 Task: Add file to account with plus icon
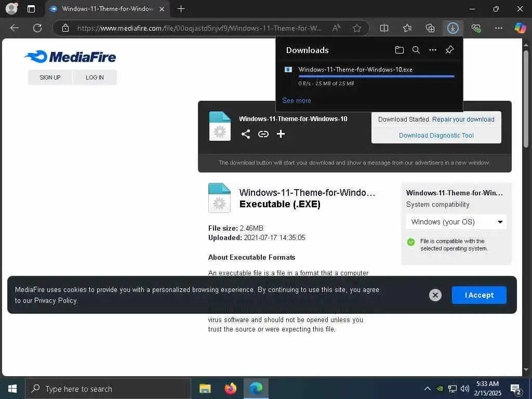click(x=281, y=134)
